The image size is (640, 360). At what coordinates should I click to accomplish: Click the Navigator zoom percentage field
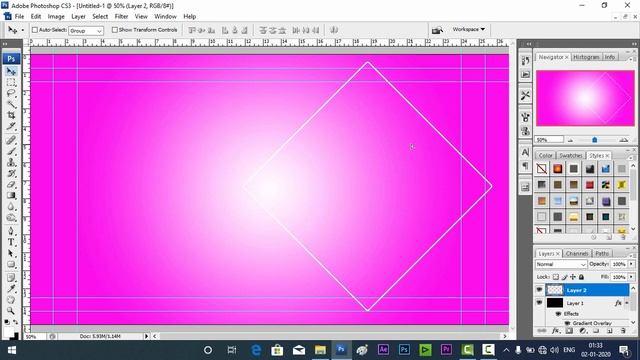click(549, 140)
